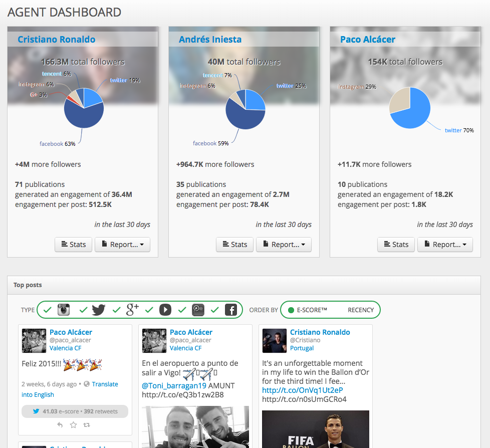The width and height of the screenshot is (490, 448).
Task: Click the checkmark before the video play icon
Action: click(x=149, y=310)
